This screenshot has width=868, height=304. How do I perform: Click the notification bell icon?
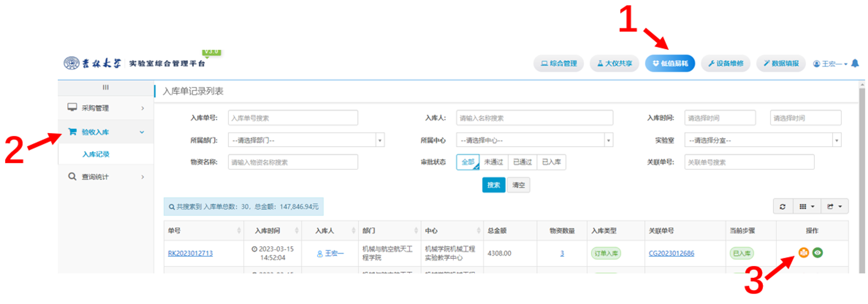(x=855, y=64)
